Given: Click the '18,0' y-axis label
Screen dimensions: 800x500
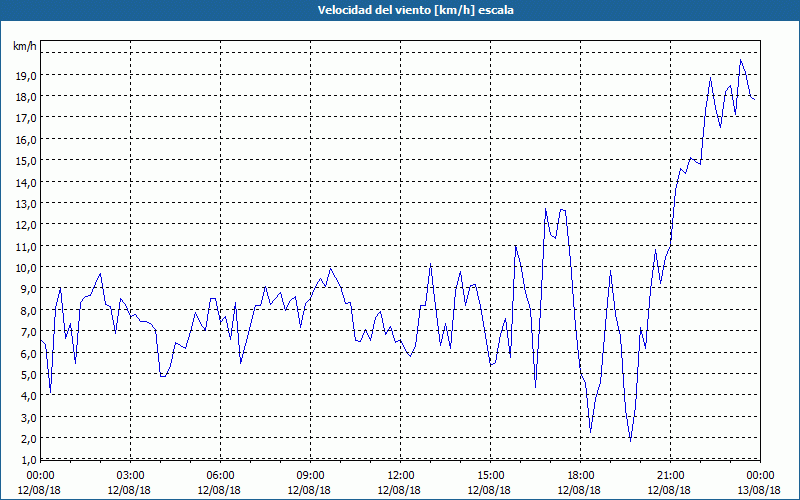Looking at the screenshot, I should click(26, 97).
